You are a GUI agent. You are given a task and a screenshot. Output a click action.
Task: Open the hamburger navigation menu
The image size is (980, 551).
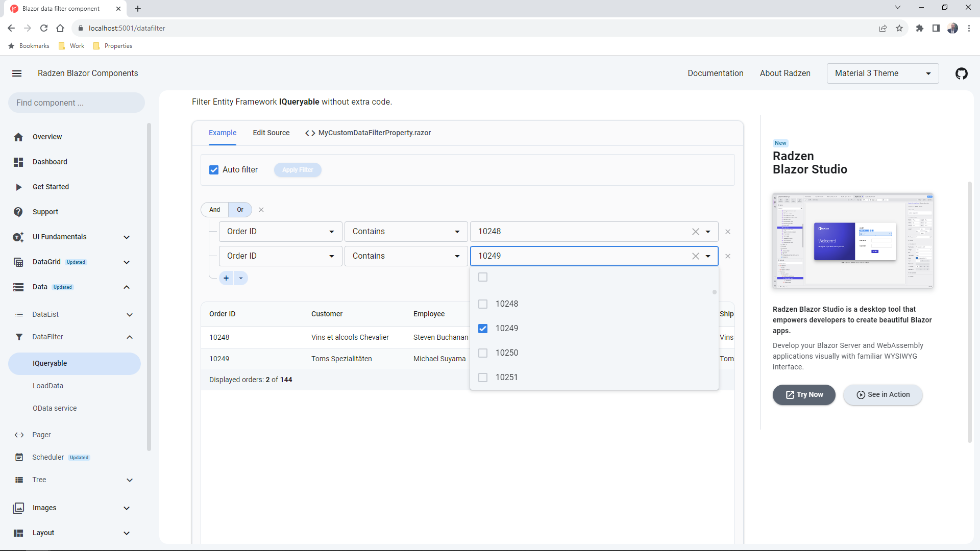(17, 73)
